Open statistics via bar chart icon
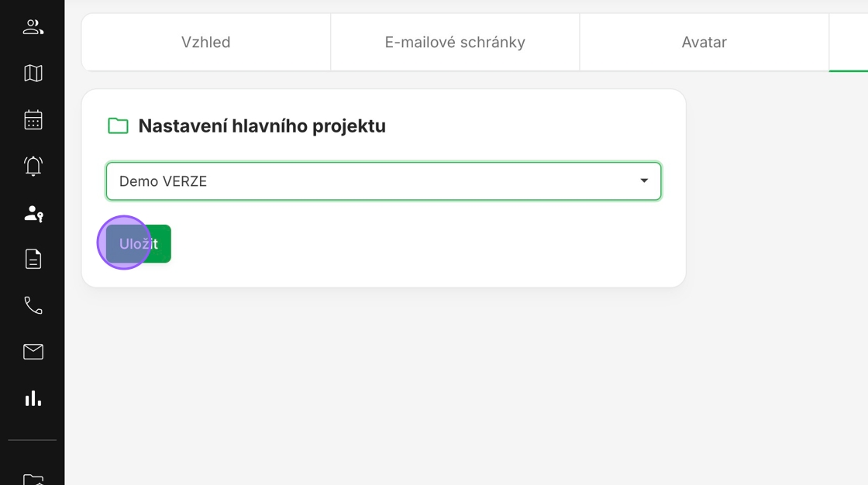This screenshot has width=868, height=485. (33, 398)
